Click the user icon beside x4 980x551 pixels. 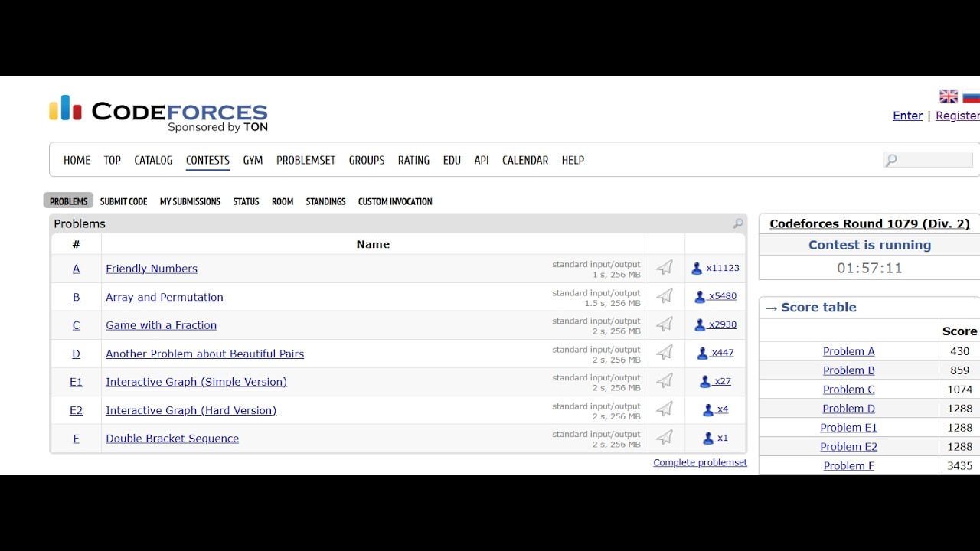point(708,410)
